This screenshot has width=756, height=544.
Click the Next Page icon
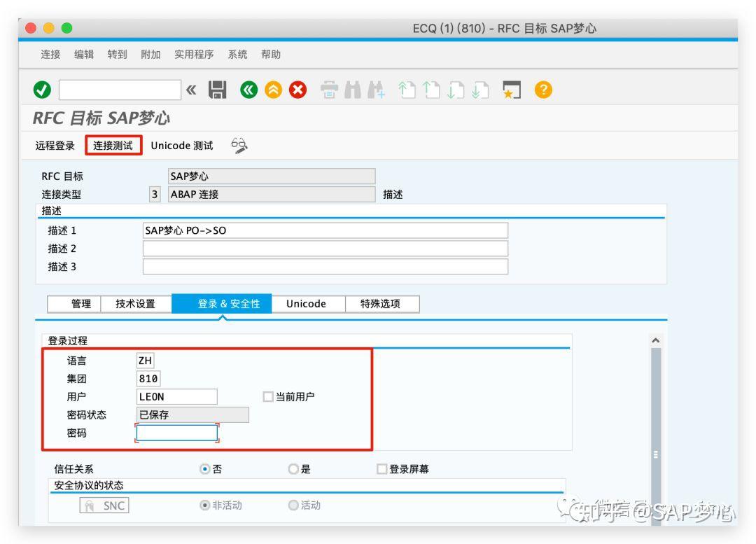tap(456, 90)
